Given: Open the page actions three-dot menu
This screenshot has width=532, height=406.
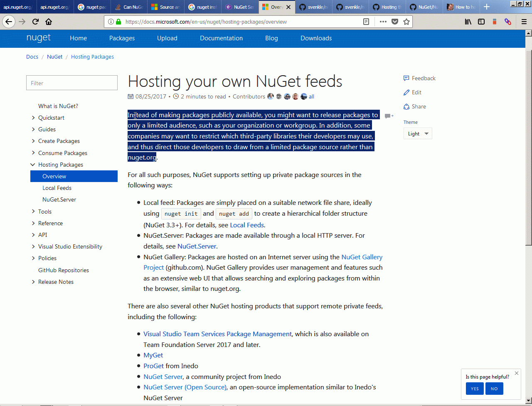Looking at the screenshot, I should click(383, 22).
